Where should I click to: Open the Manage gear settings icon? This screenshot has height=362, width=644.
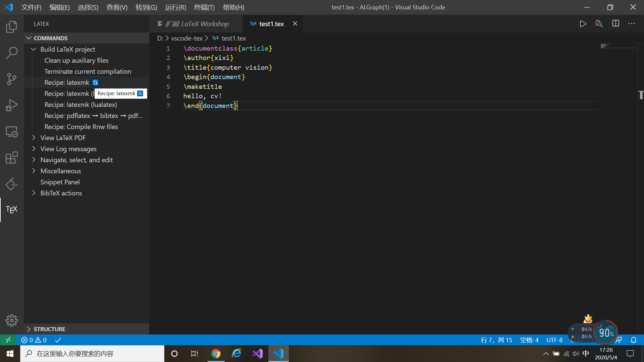coord(11,320)
